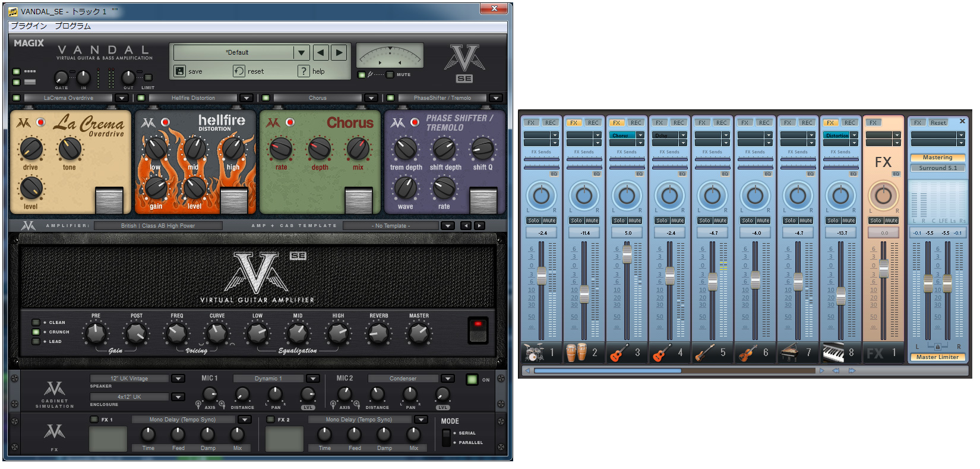Toggle the SERIAL/PARALLEL mode switch
This screenshot has width=980, height=469.
pos(446,438)
